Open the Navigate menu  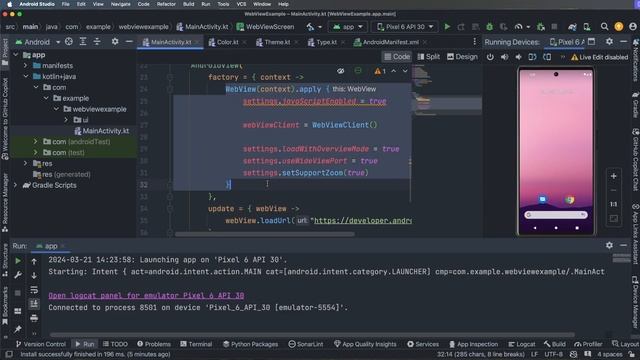[120, 4]
